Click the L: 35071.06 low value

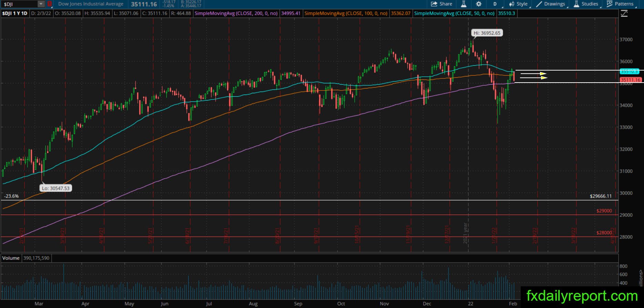pyautogui.click(x=126, y=13)
